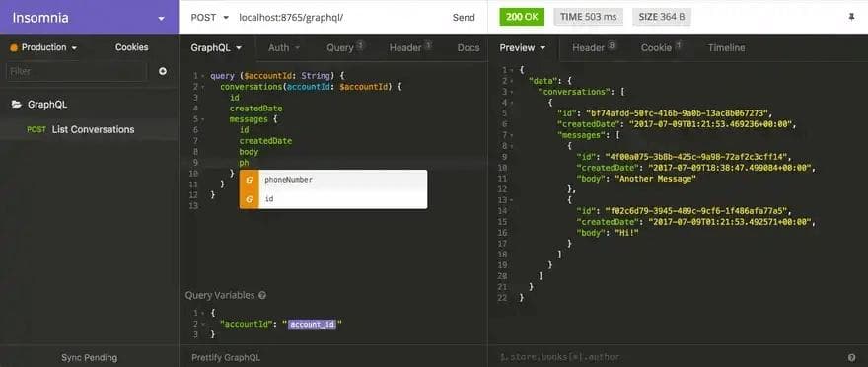The height and width of the screenshot is (367, 868).
Task: Click the "ph" text on line 9
Action: coord(245,163)
